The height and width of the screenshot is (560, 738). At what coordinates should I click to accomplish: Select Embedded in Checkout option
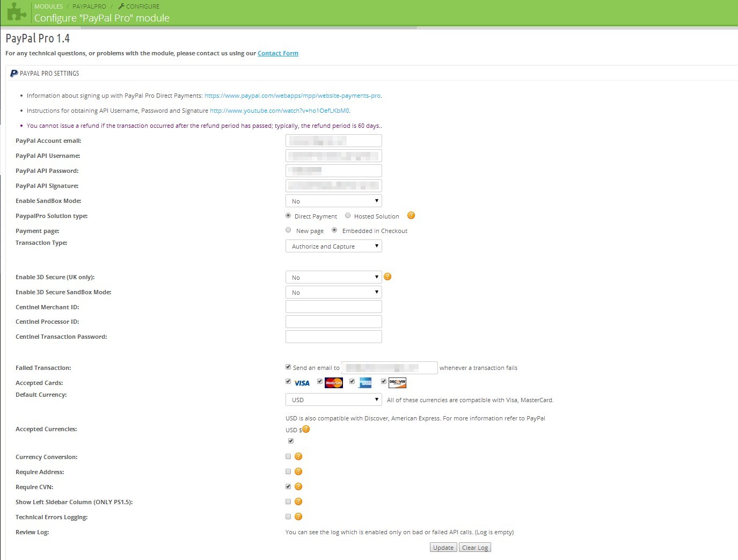pos(334,230)
